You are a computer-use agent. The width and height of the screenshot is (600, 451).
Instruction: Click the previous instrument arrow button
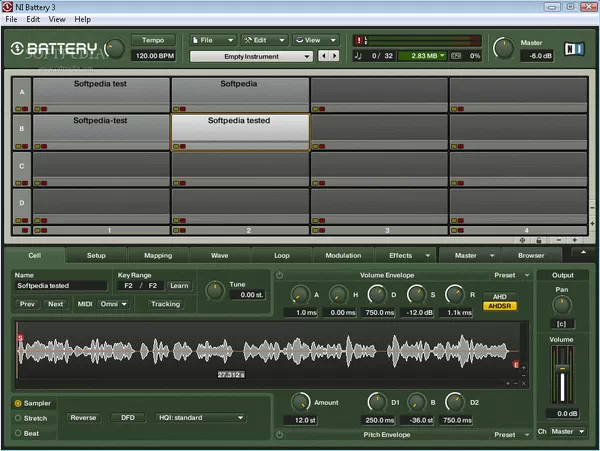(x=323, y=57)
